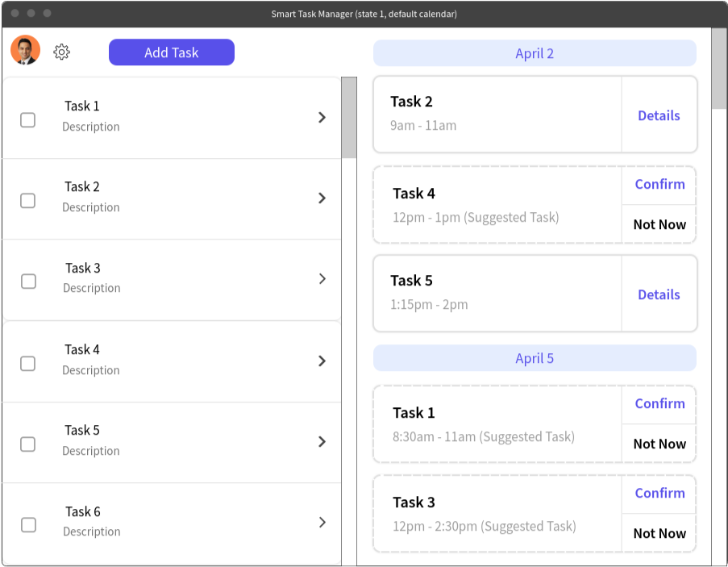Click the Add Task button
728x567 pixels.
[172, 52]
